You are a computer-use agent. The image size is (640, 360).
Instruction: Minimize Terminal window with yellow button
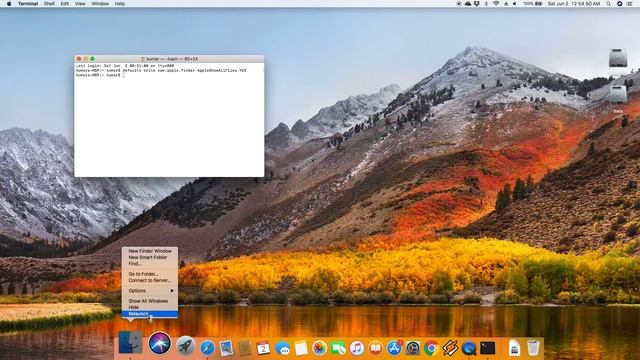pos(86,59)
